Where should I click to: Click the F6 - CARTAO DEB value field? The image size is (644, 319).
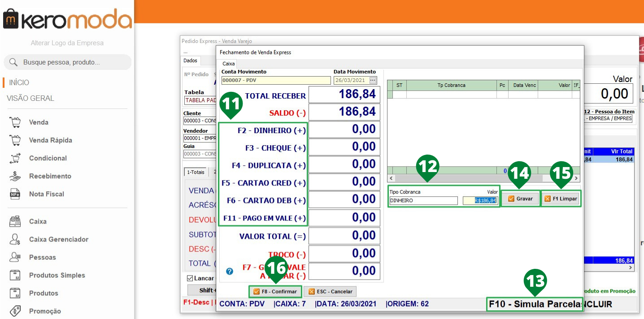point(344,199)
